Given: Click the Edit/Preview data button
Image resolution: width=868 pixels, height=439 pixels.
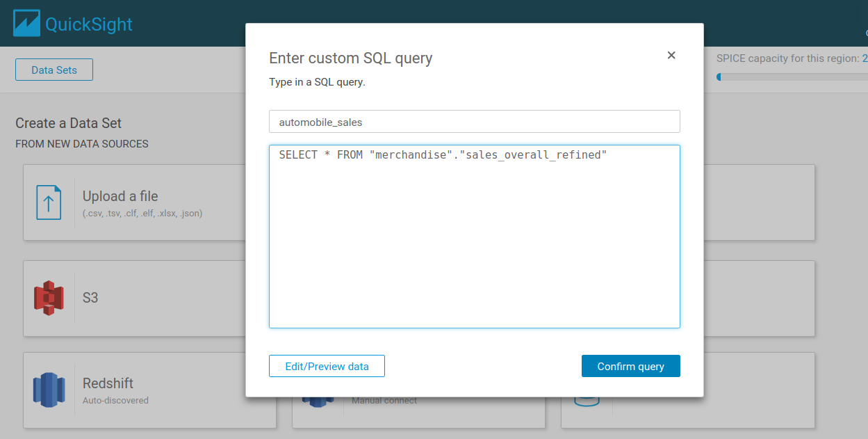Looking at the screenshot, I should (327, 365).
